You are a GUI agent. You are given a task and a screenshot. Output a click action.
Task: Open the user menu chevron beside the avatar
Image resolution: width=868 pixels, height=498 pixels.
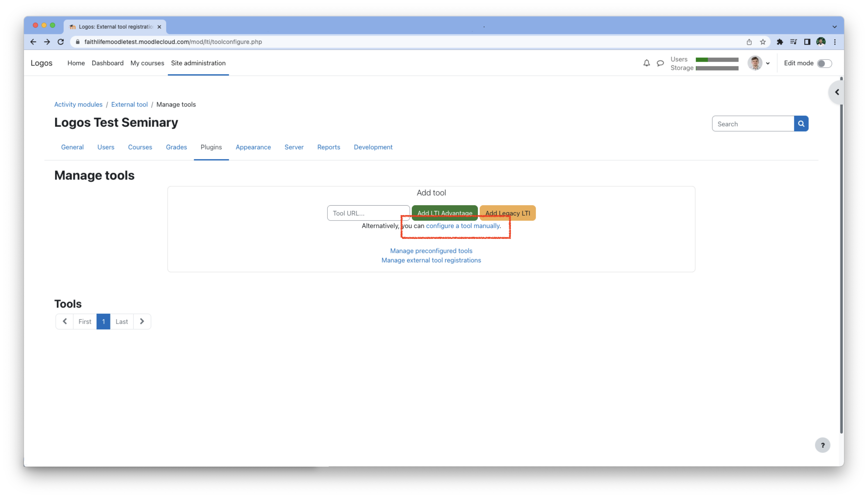[x=768, y=63]
